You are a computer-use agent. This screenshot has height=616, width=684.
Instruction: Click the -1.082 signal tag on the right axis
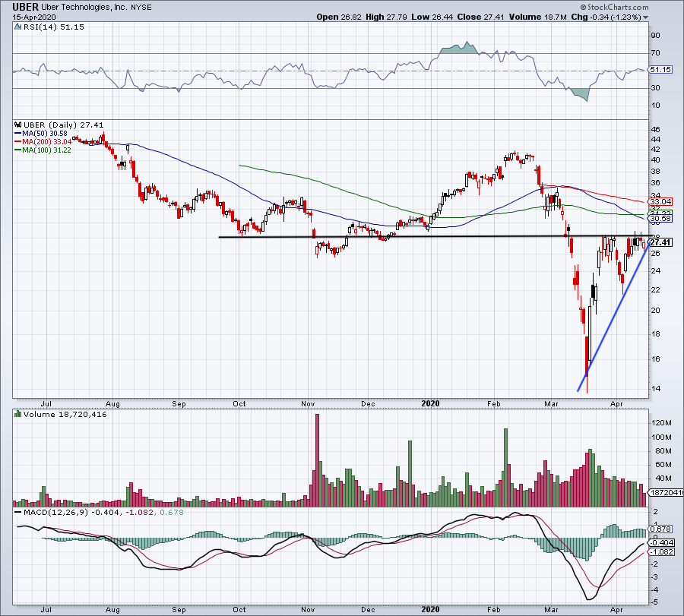(x=662, y=552)
